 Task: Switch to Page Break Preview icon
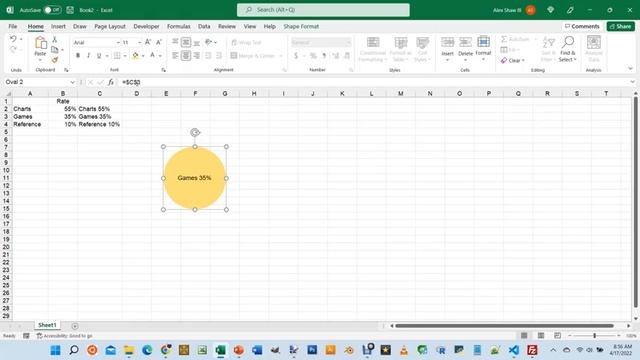click(x=558, y=336)
